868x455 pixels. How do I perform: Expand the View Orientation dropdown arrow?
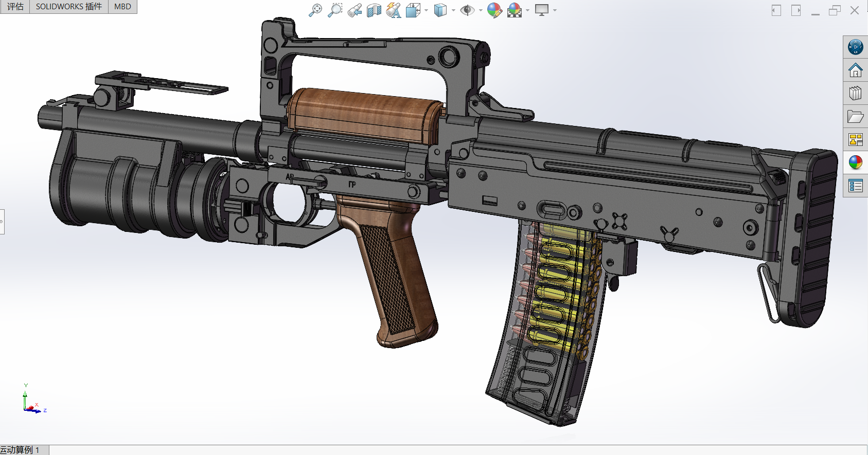pyautogui.click(x=426, y=10)
